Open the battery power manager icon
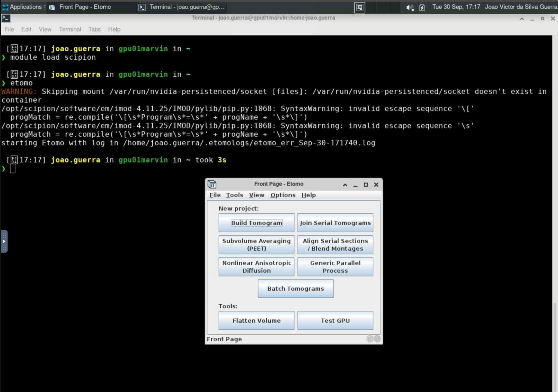558x392 pixels. (x=422, y=8)
